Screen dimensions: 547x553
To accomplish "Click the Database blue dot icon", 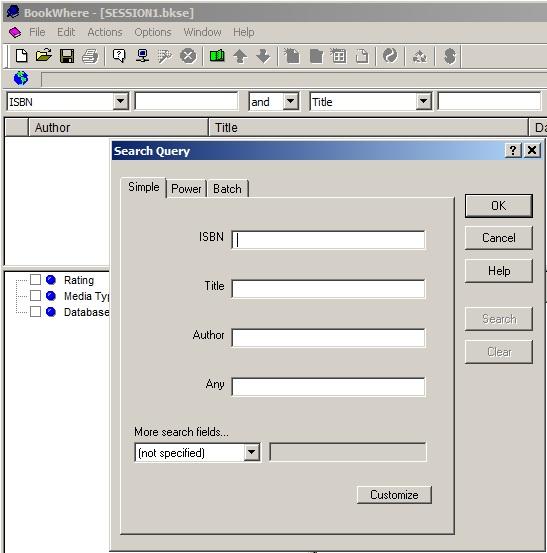I will 51,312.
